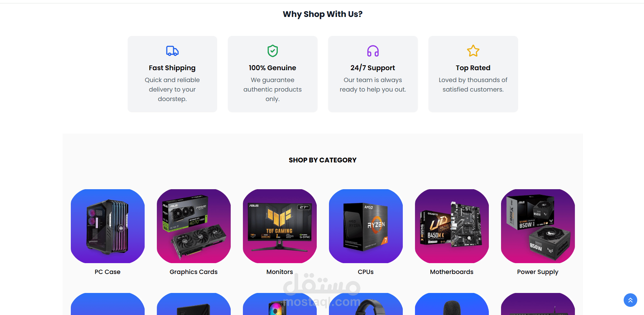The image size is (644, 315).
Task: Click the 24/7 Support card heading
Action: [373, 68]
